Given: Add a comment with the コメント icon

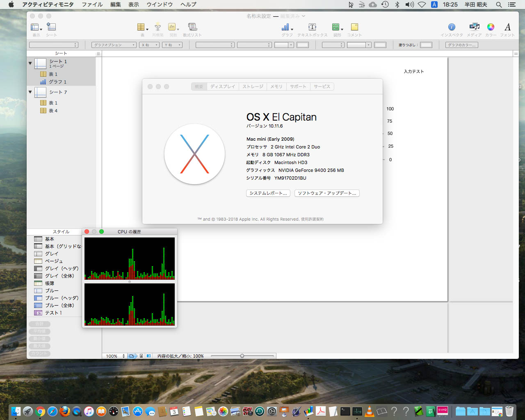Looking at the screenshot, I should pos(354,28).
